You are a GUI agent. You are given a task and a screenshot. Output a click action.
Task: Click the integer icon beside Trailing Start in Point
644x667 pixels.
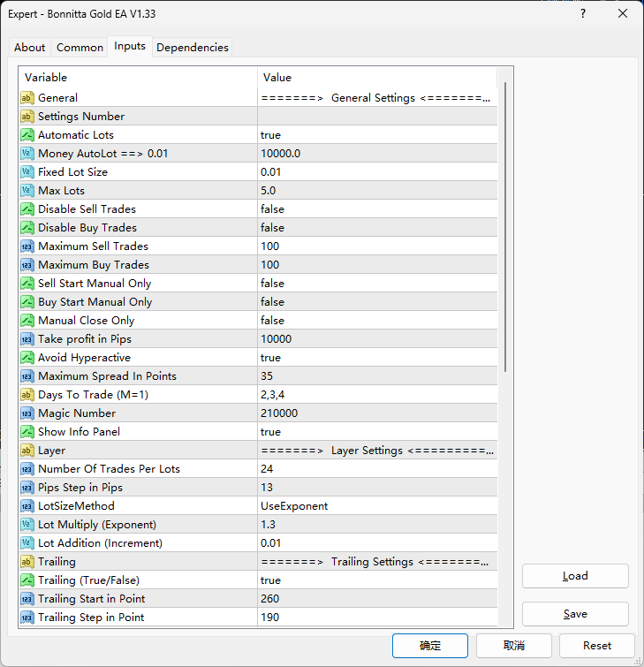pos(27,599)
